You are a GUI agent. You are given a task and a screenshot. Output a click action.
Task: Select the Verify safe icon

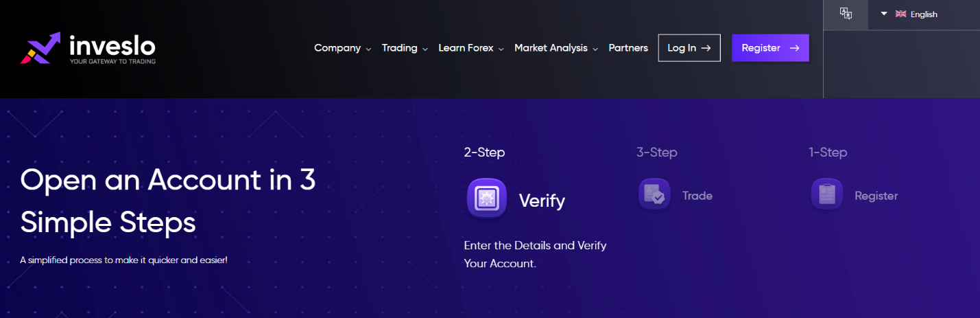[487, 198]
